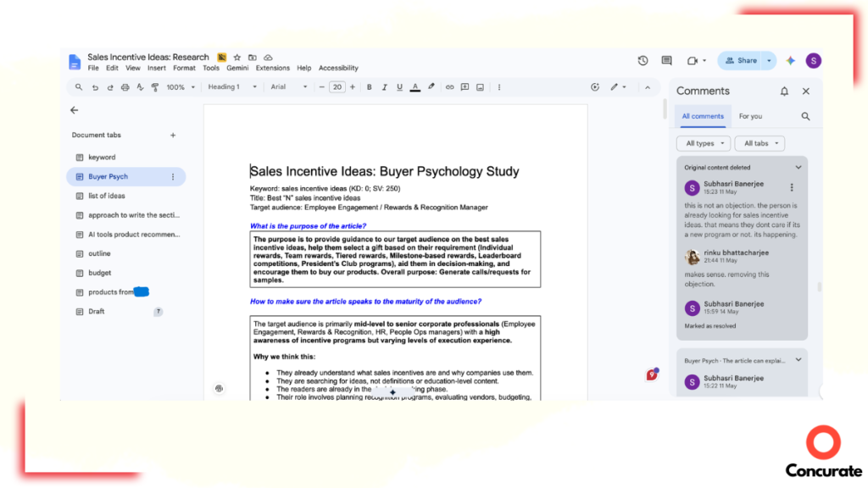Open the keyword document tab

[x=126, y=157]
